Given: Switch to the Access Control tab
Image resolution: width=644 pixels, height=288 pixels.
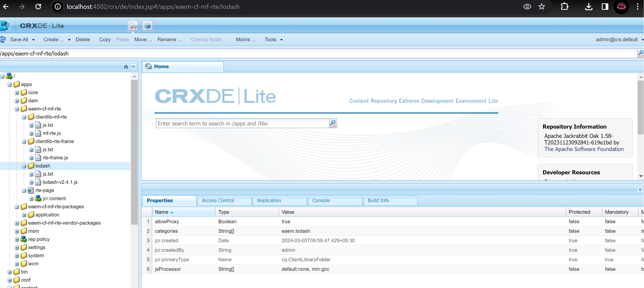Looking at the screenshot, I should (218, 200).
